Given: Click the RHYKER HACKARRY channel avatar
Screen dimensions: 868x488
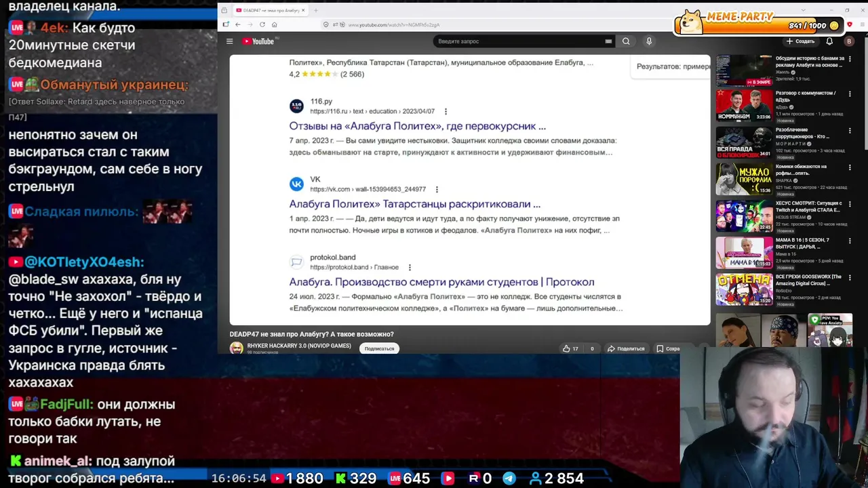Looking at the screenshot, I should tap(236, 348).
